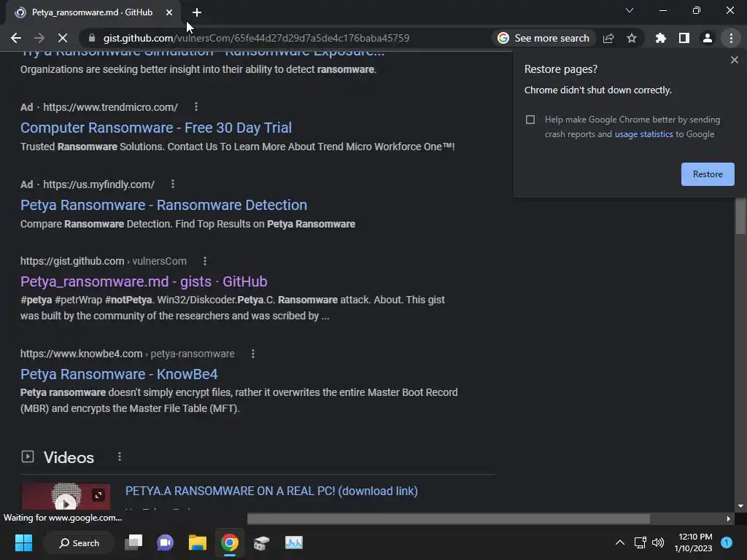
Task: Open the tab search dropdown
Action: pyautogui.click(x=630, y=10)
